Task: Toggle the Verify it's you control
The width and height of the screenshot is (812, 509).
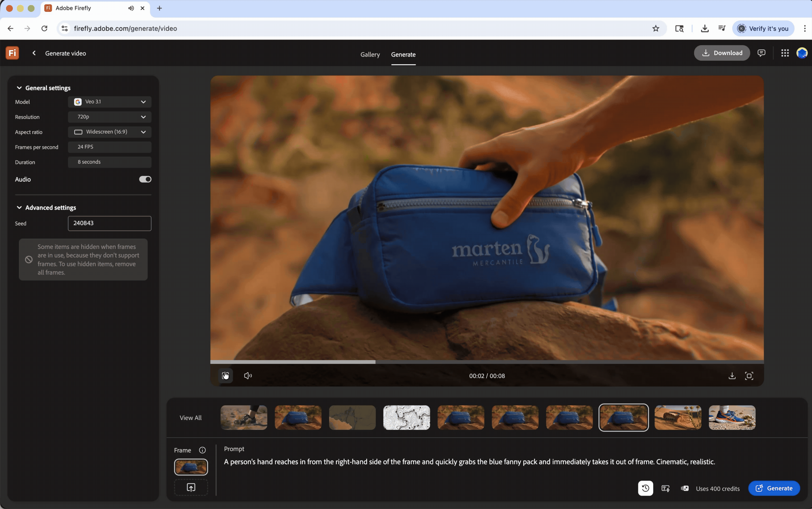Action: pyautogui.click(x=763, y=28)
